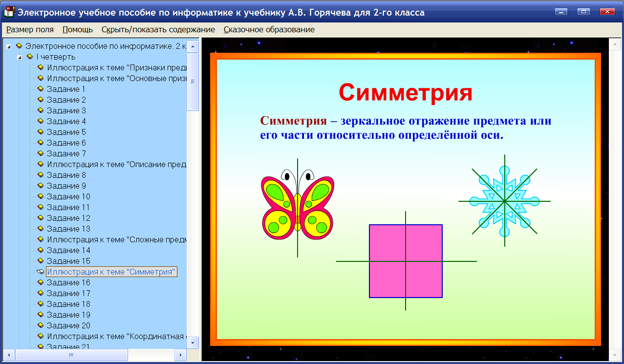The width and height of the screenshot is (624, 364).
Task: Click the open-book icon beside Иллюстрация "Симметрия"
Action: [40, 272]
